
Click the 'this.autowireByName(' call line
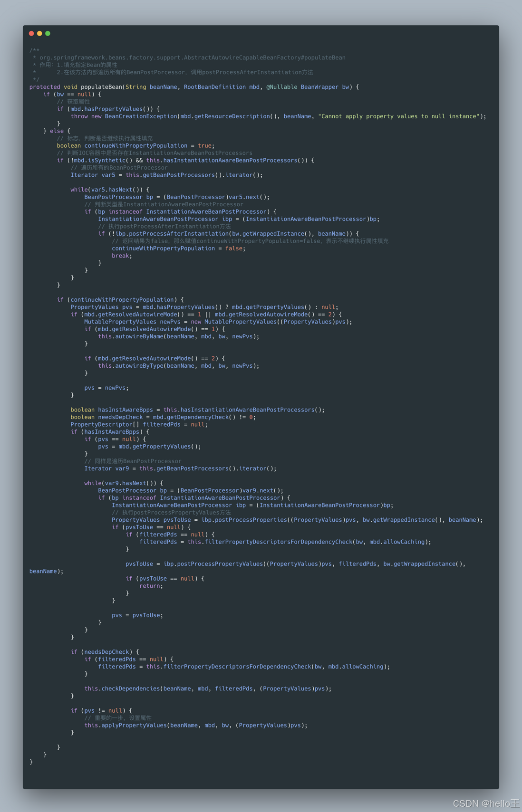tap(179, 336)
